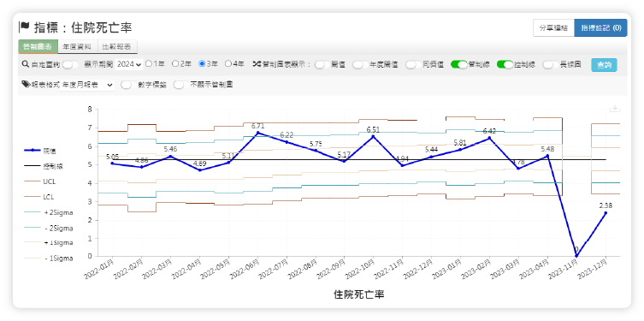Viewport: 644px width, 321px height.
Task: Click the 6.22 data point for 2022-07月
Action: [287, 142]
